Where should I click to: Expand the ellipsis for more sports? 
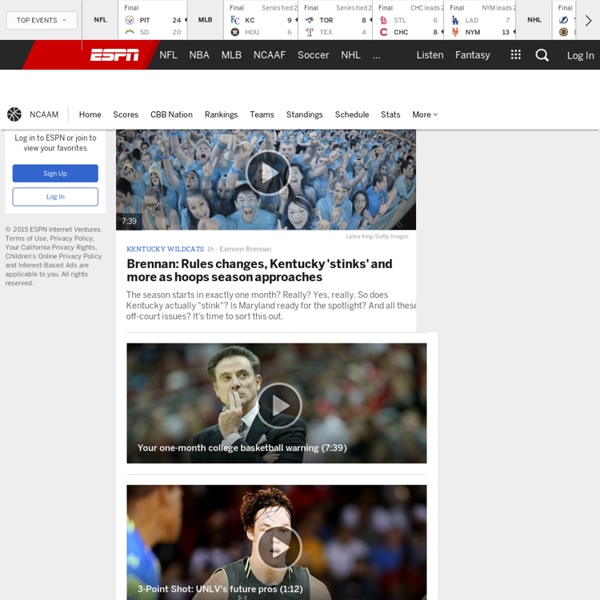pos(376,55)
